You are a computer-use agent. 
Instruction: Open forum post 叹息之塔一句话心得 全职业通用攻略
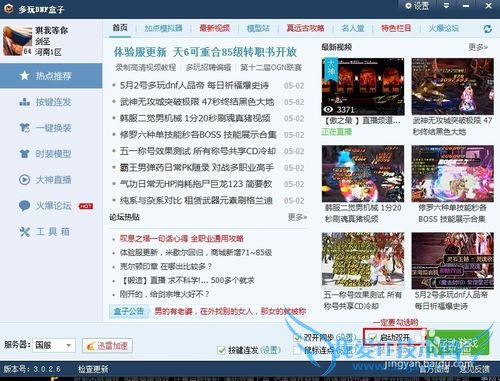click(182, 238)
